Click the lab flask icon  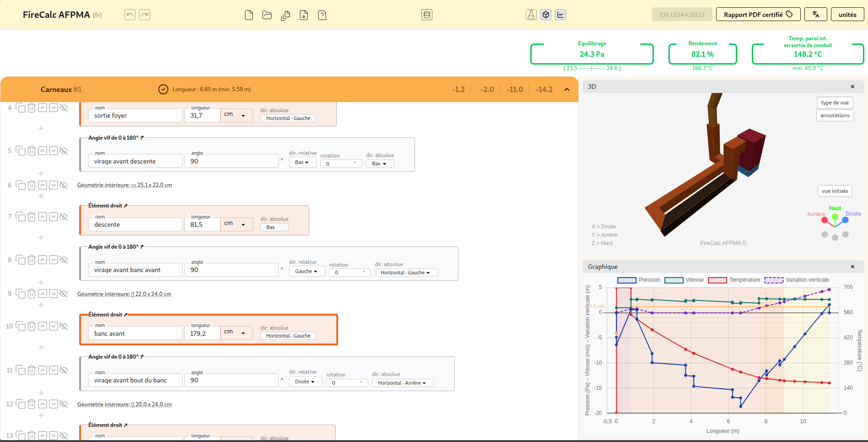[x=531, y=15]
